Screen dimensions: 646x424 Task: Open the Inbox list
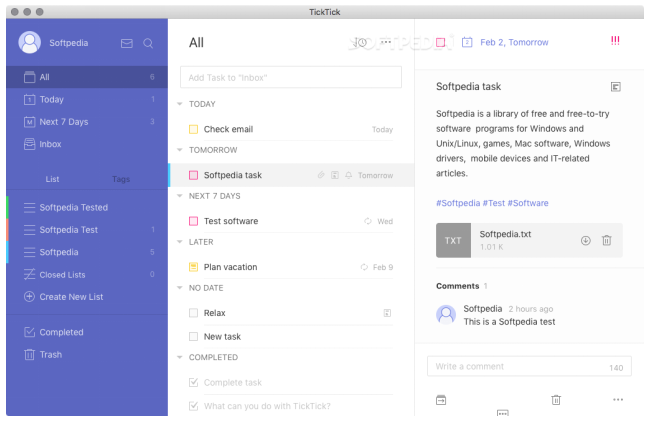point(87,144)
